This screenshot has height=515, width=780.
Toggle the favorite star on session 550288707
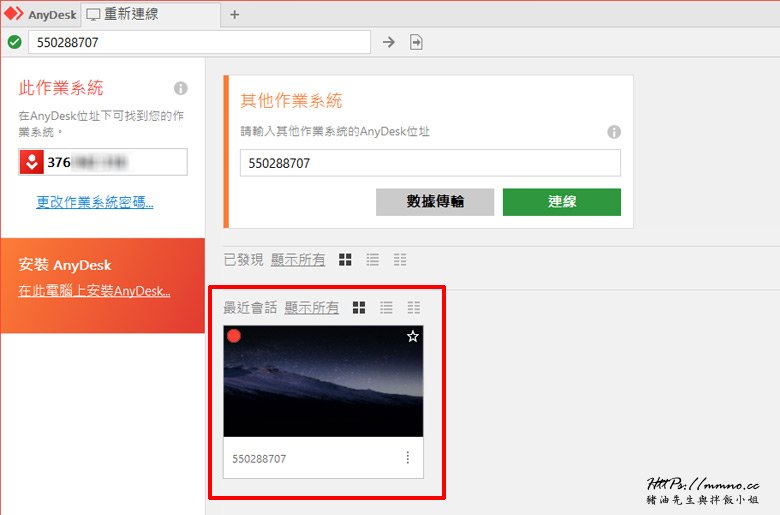click(x=412, y=337)
